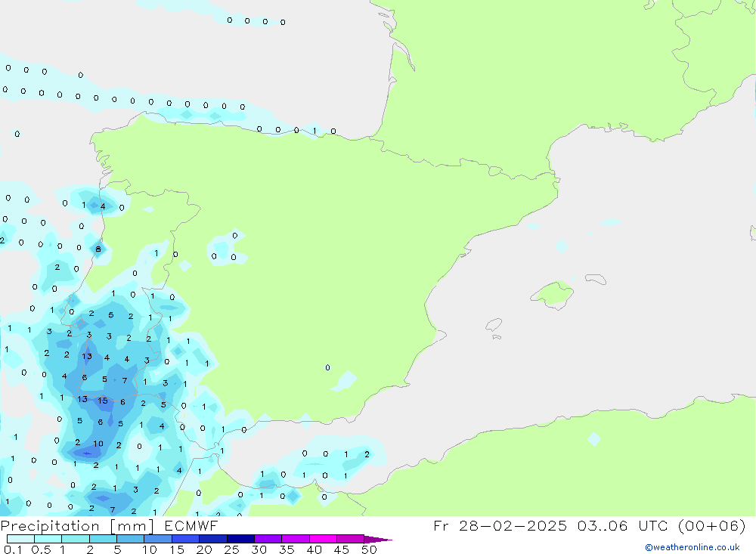Click the 20–25 mm dark blue swatch
Viewport: 756px width, 554px height.
[x=213, y=539]
